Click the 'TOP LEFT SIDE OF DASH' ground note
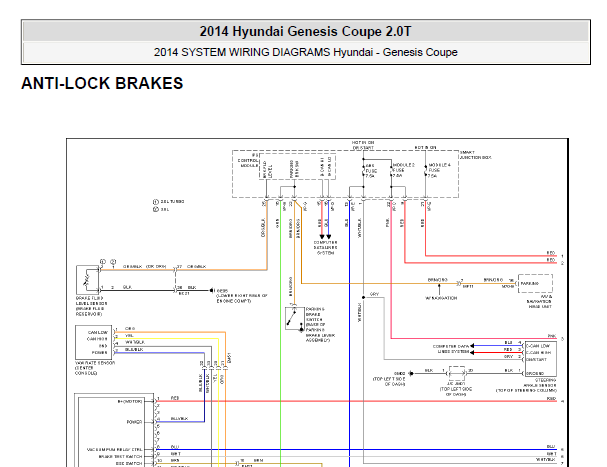This screenshot has width=607, height=467. coord(389,379)
